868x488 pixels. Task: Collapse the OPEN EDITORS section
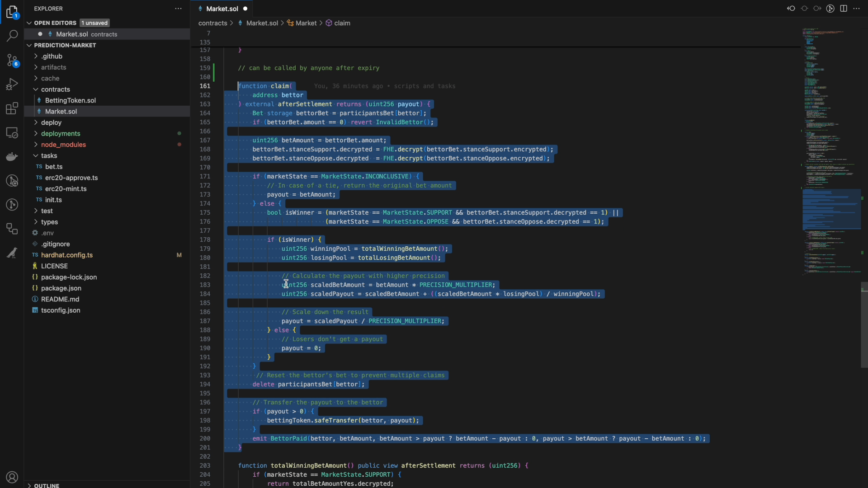pyautogui.click(x=29, y=23)
